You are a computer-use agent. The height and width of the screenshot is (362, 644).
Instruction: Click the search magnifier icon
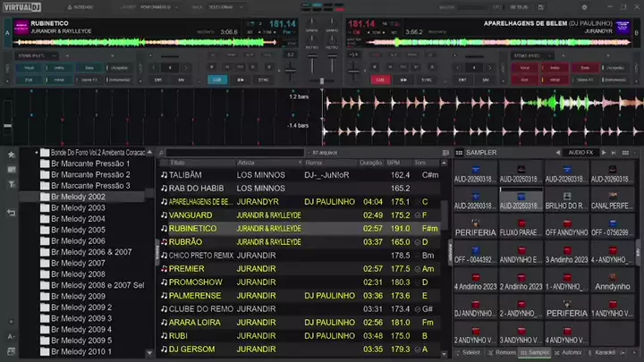pos(161,153)
